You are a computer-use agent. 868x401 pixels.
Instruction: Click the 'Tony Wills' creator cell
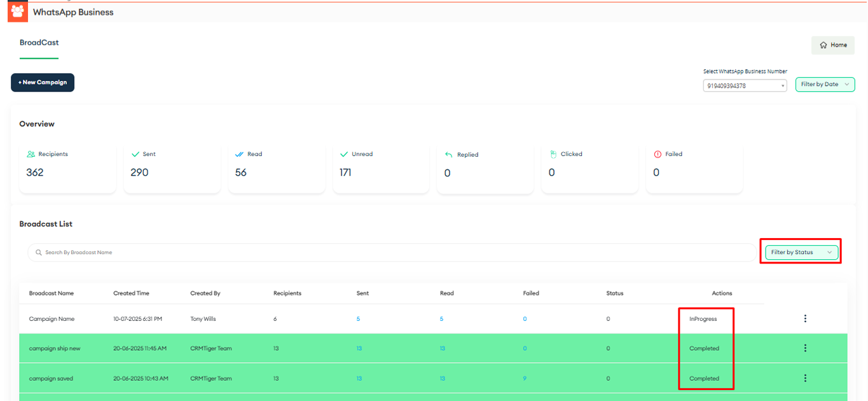[x=203, y=319]
